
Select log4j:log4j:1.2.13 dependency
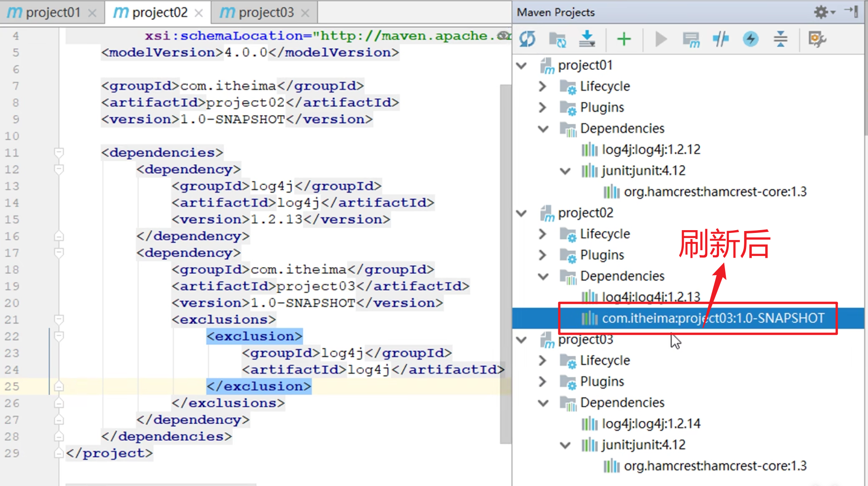(x=651, y=297)
